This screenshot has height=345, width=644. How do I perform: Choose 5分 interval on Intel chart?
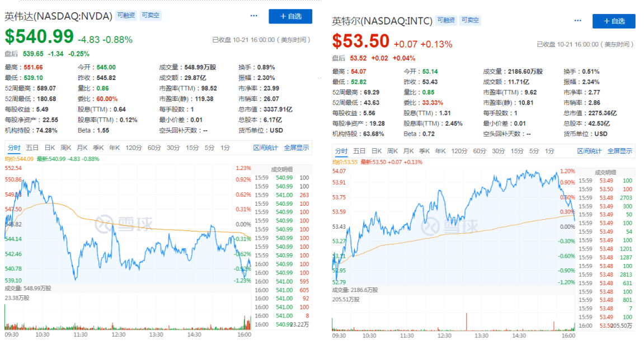(x=534, y=151)
